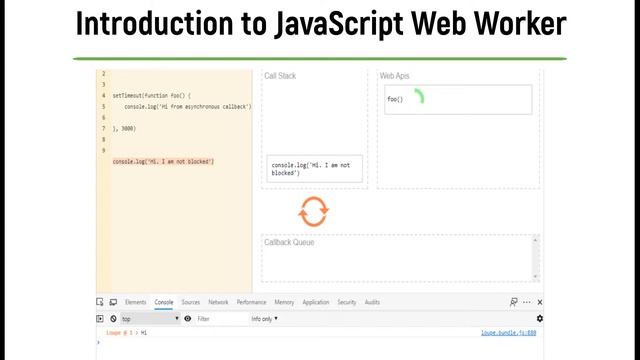The width and height of the screenshot is (640, 360).
Task: Switch to the Sources tab
Action: point(191,302)
